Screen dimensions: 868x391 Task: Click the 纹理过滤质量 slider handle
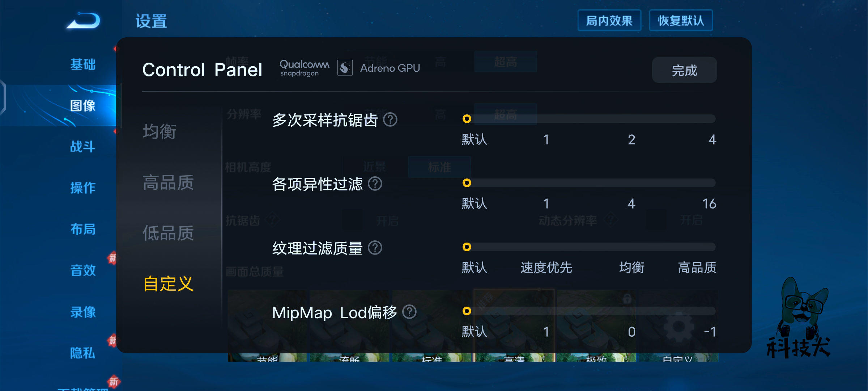pyautogui.click(x=467, y=247)
